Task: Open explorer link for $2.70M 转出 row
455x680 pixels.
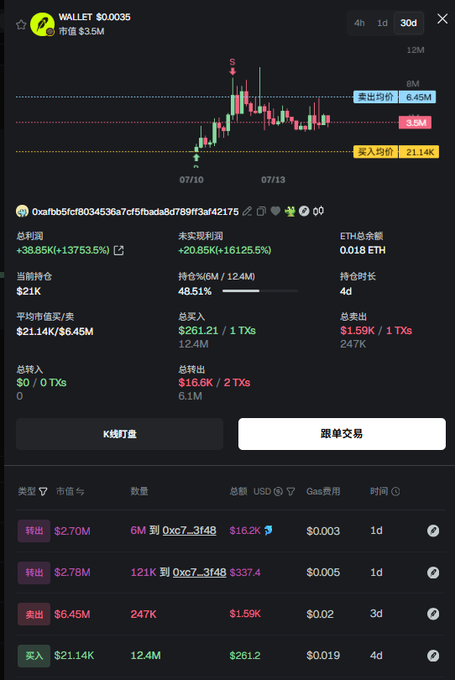Action: [433, 530]
